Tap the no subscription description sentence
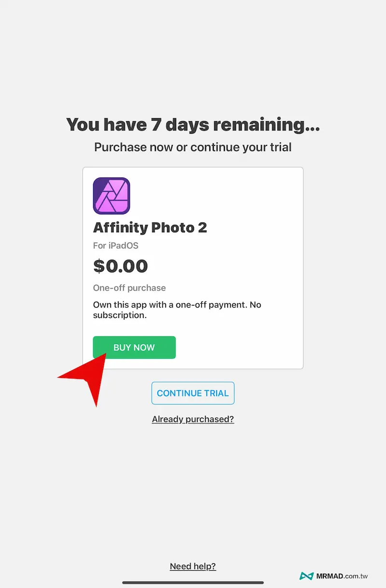 click(x=177, y=310)
